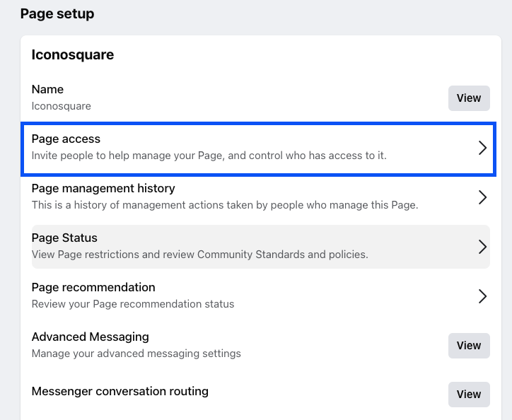Open the Page Status entry title
The width and height of the screenshot is (512, 420).
coord(64,238)
